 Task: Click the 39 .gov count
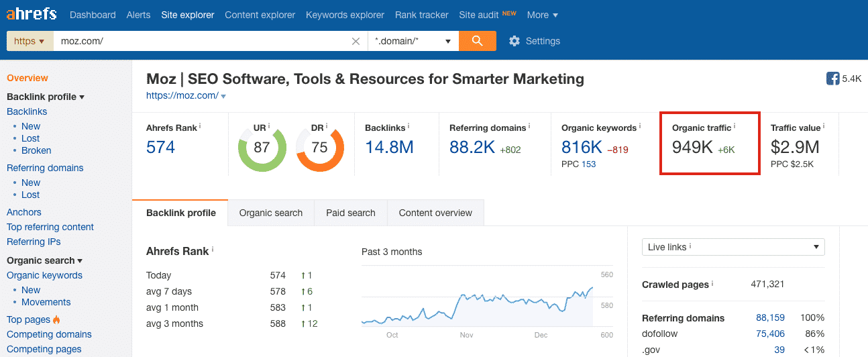click(779, 350)
